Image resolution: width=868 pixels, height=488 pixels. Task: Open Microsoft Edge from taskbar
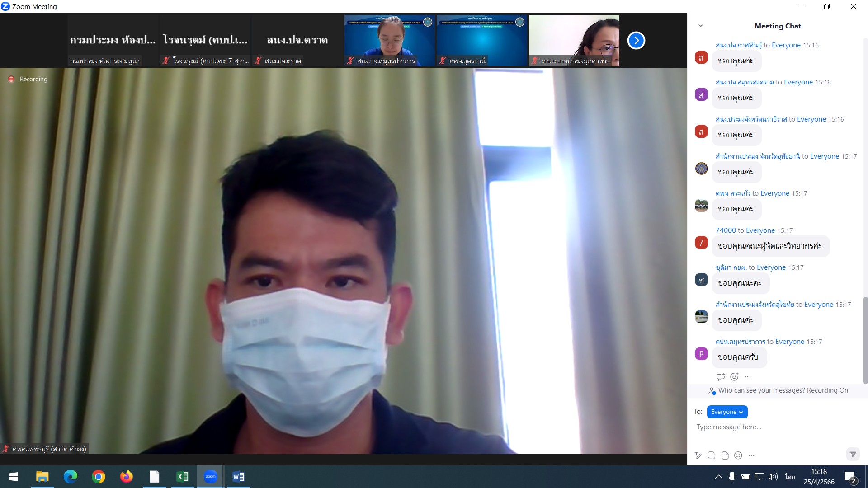tap(70, 477)
